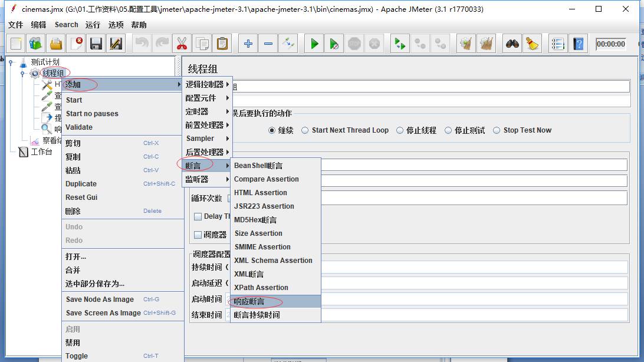Image resolution: width=644 pixels, height=362 pixels.
Task: Open the 帮助 menu
Action: pyautogui.click(x=139, y=25)
